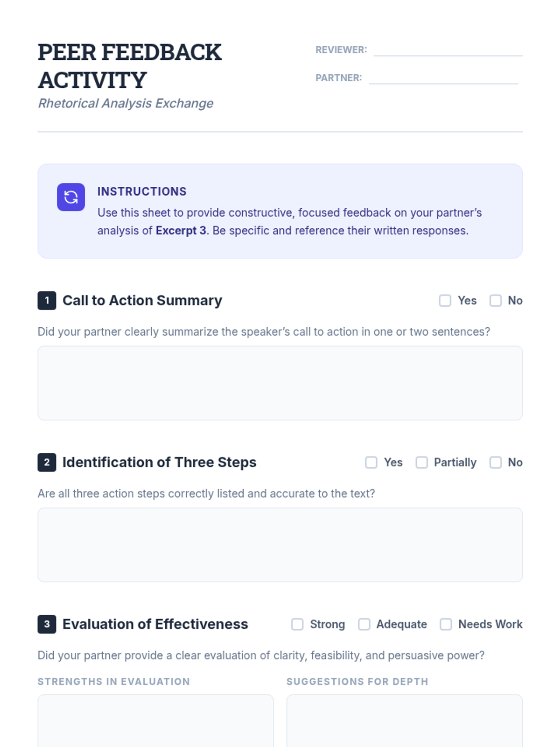Click the instructions refresh arrows icon
The width and height of the screenshot is (560, 747).
click(71, 197)
